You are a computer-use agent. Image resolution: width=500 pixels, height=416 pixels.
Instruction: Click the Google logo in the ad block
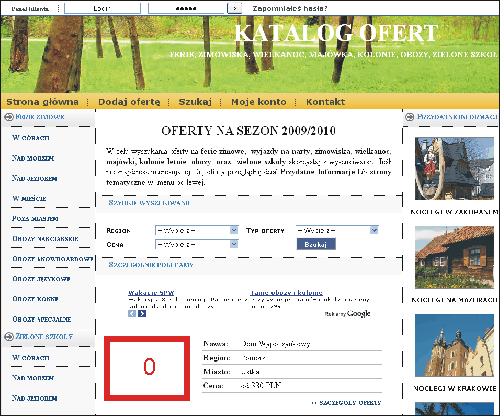pyautogui.click(x=359, y=313)
